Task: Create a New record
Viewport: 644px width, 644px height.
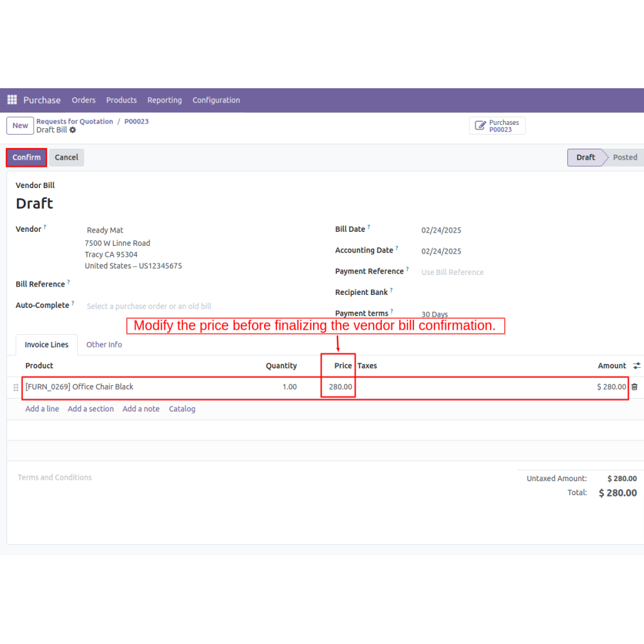Action: [x=20, y=126]
